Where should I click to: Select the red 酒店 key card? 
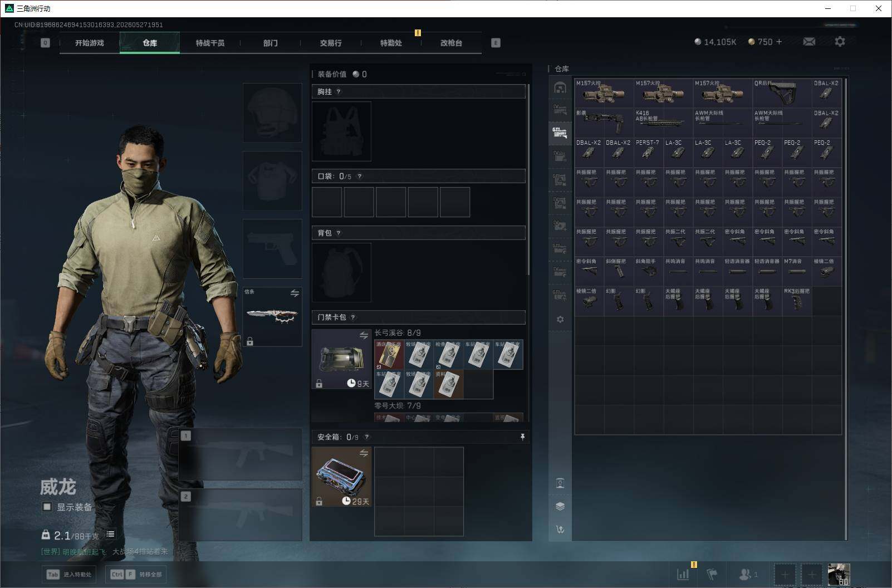[x=389, y=355]
